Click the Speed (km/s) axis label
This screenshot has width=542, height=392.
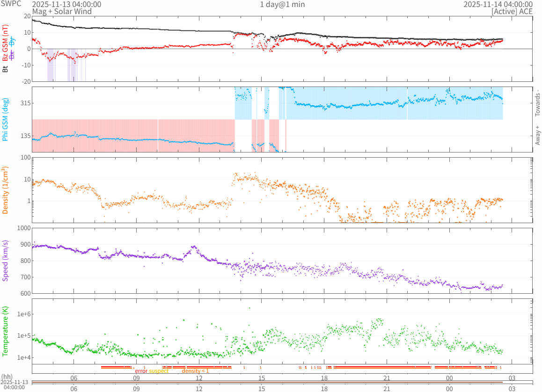(x=6, y=261)
